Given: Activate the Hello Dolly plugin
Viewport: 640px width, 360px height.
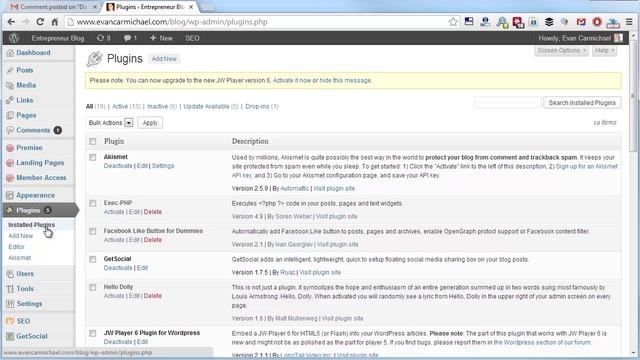Looking at the screenshot, I should [x=114, y=296].
